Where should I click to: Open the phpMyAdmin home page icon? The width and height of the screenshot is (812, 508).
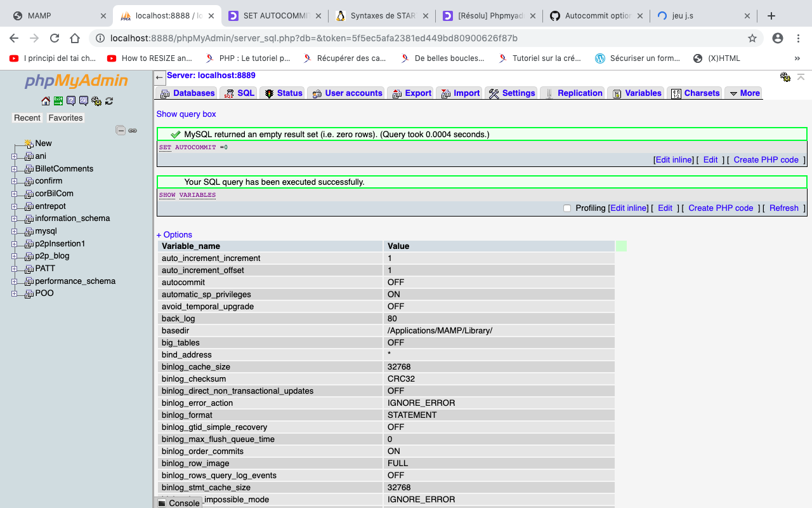45,100
